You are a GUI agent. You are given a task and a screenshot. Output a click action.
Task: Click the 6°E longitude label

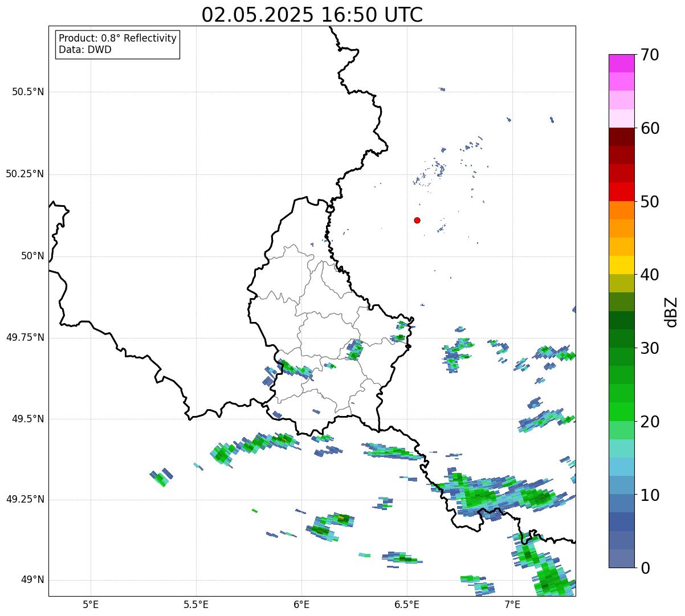(x=301, y=604)
